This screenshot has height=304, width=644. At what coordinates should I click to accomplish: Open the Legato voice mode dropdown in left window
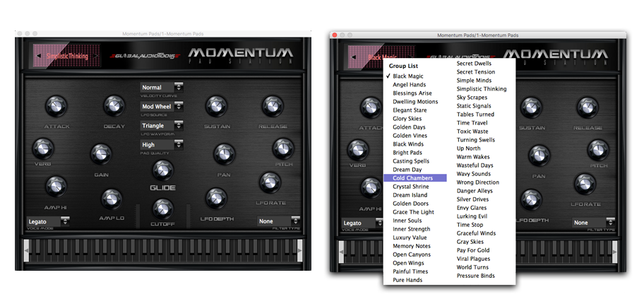(x=48, y=221)
